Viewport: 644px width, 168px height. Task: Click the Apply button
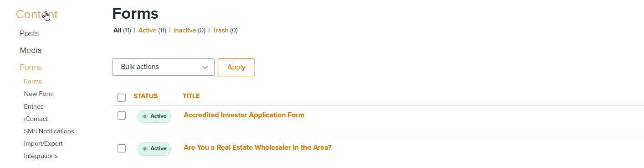coord(236,67)
